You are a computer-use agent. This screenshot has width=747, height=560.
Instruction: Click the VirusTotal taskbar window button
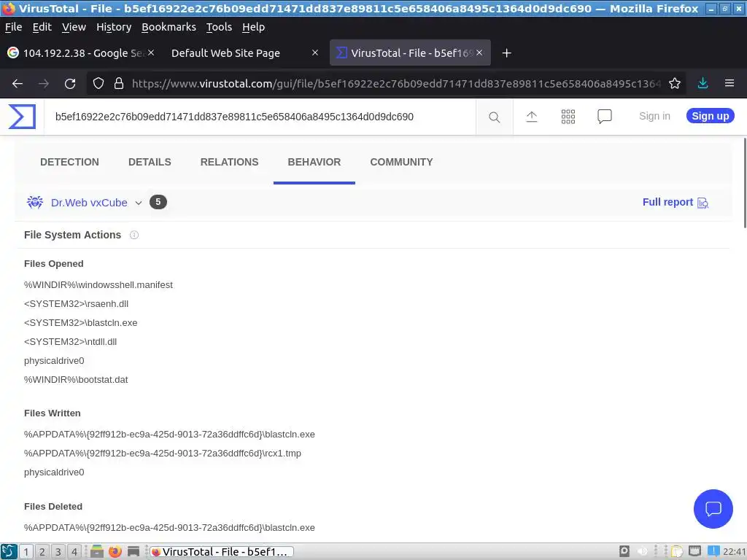coord(222,551)
